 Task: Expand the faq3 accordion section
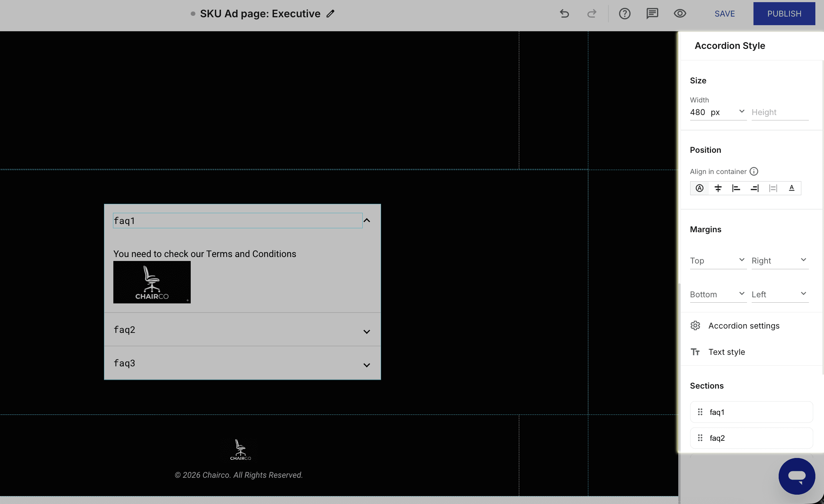367,365
